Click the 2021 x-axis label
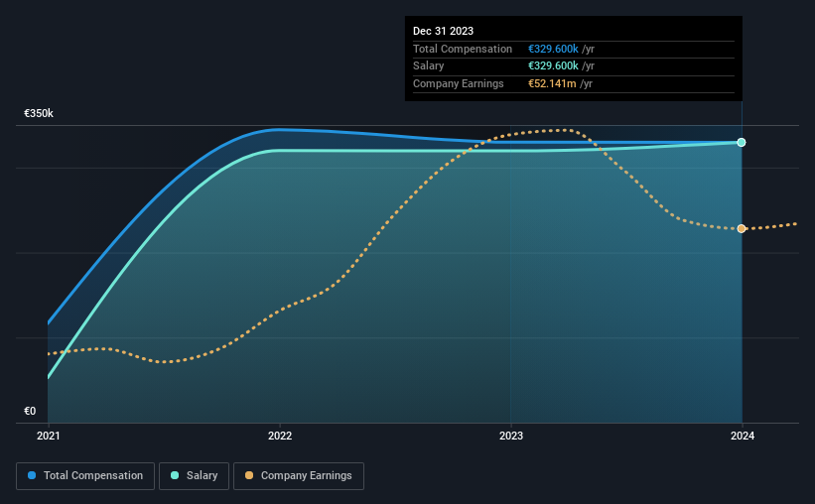The width and height of the screenshot is (815, 504). pyautogui.click(x=49, y=436)
